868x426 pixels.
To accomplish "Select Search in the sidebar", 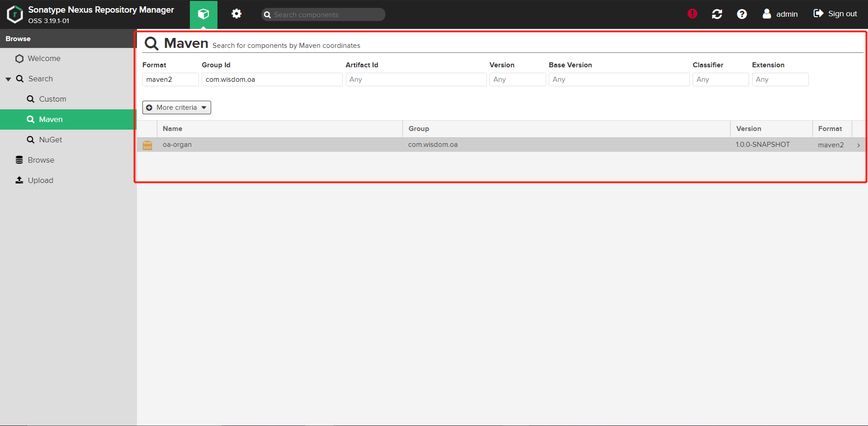I will coord(68,79).
